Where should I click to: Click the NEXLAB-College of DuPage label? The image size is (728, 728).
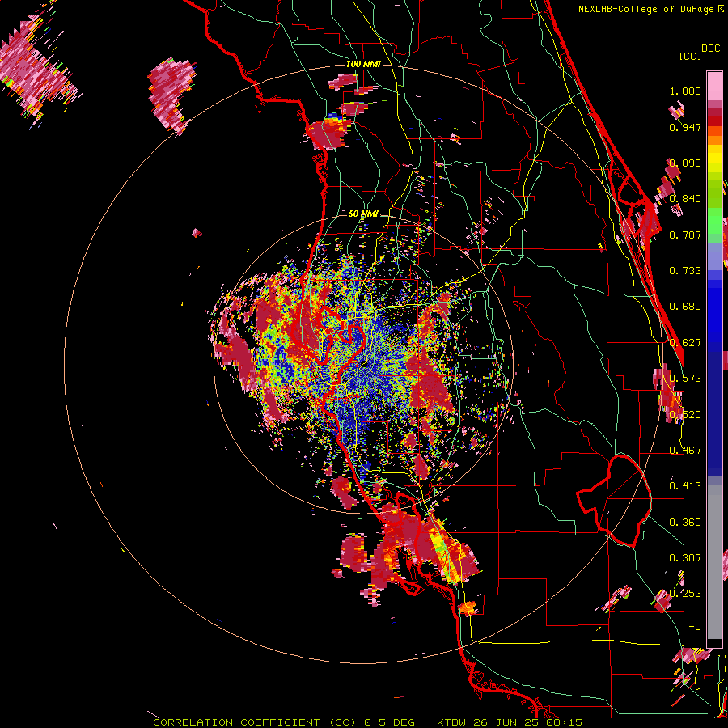tap(647, 9)
